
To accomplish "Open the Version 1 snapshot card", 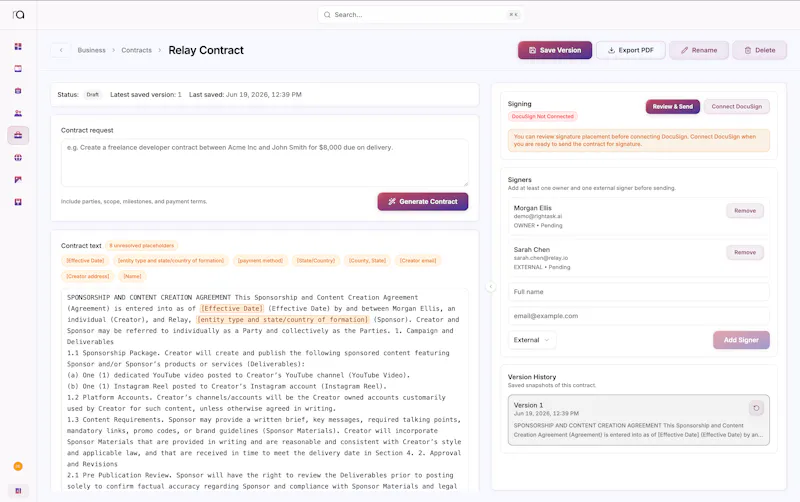I will click(x=638, y=420).
